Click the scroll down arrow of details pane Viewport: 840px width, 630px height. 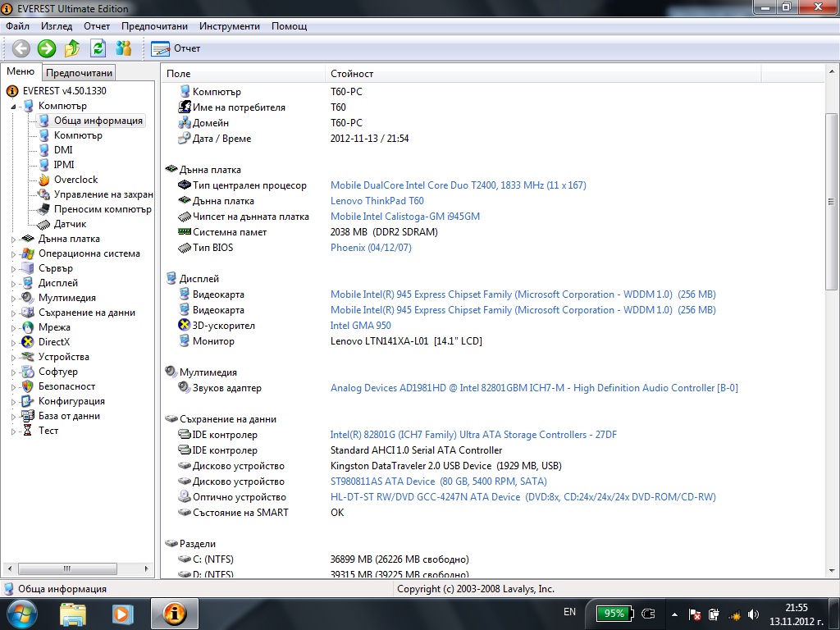(x=831, y=571)
